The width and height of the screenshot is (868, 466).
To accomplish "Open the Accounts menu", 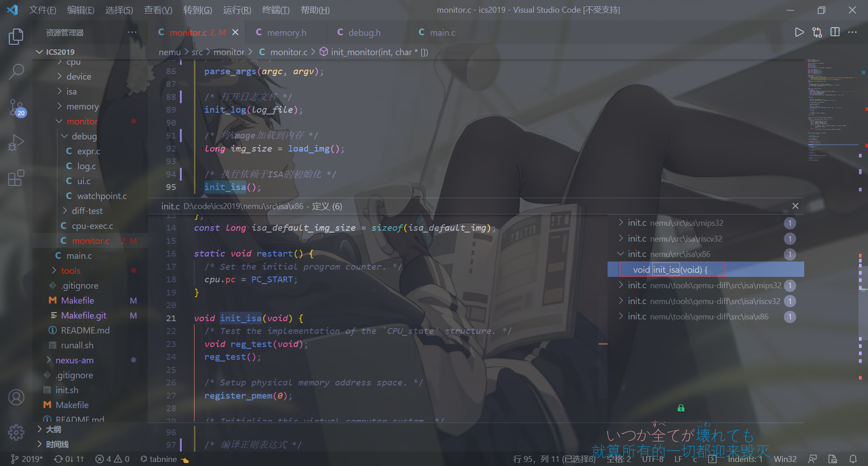I will pyautogui.click(x=16, y=397).
